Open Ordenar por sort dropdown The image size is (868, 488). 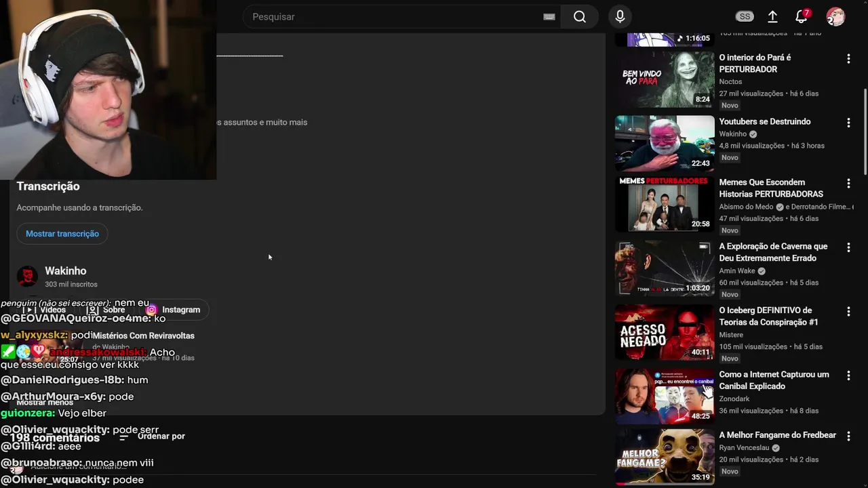153,437
